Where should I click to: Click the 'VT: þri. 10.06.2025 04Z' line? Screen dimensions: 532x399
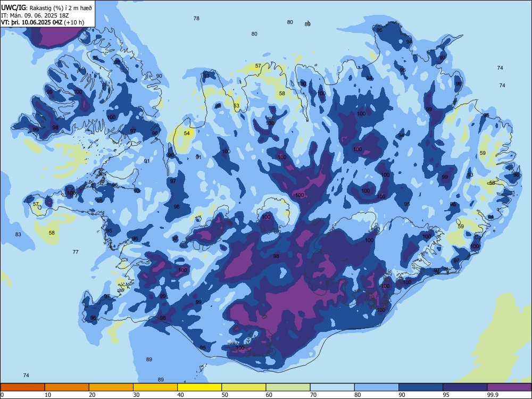tap(33, 22)
